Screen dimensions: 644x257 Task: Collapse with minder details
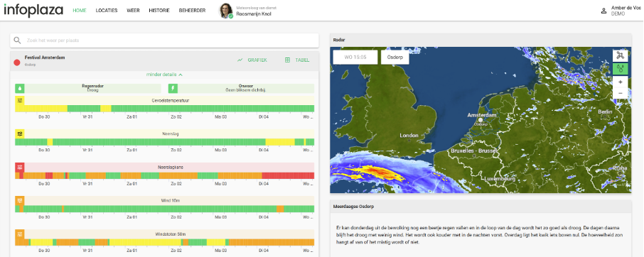(x=164, y=75)
